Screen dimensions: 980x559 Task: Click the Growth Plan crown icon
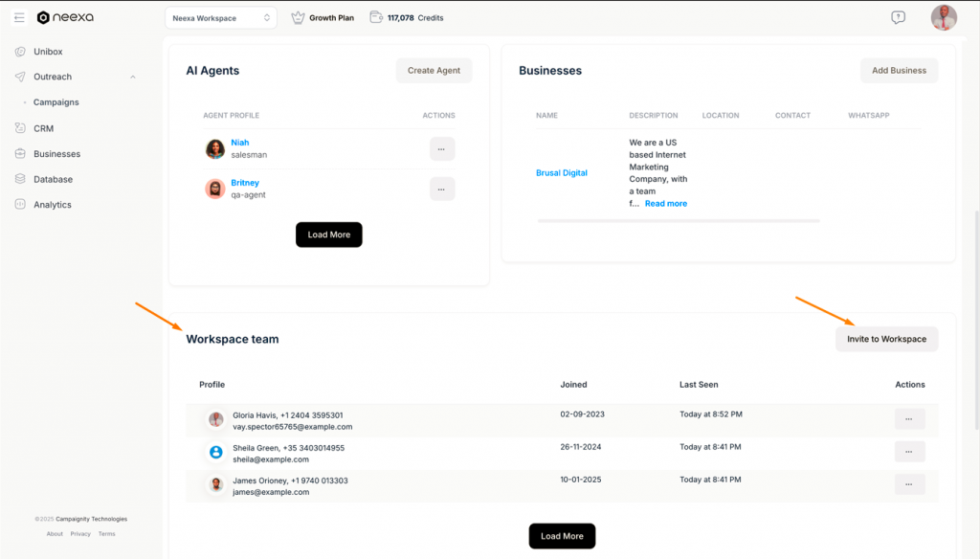[298, 16]
